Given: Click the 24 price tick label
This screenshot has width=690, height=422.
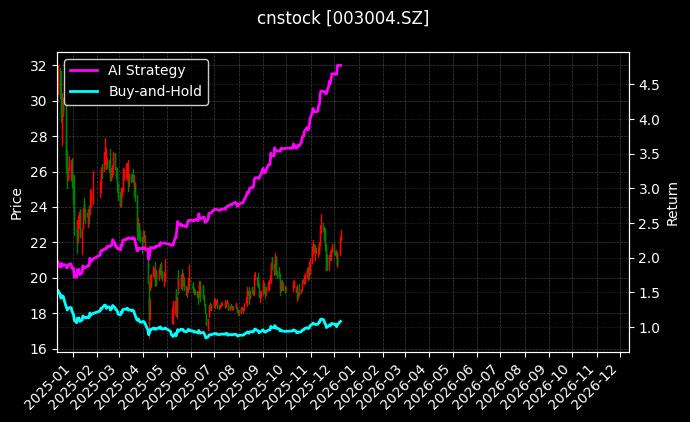Looking at the screenshot, I should point(38,207).
